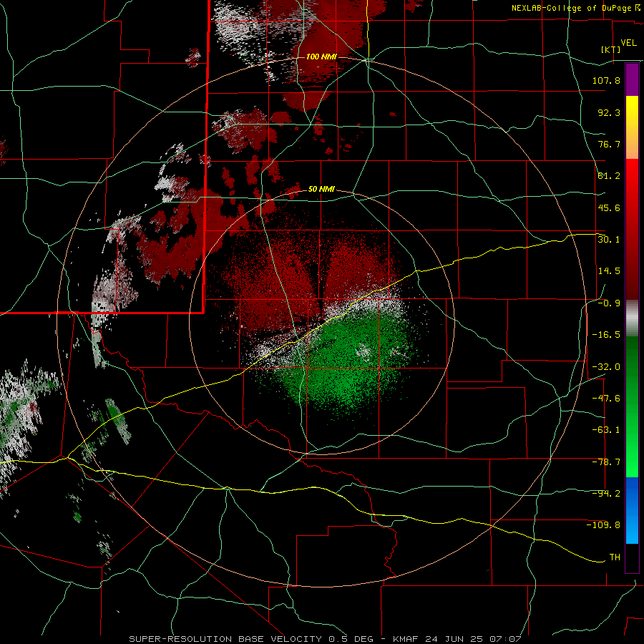Screen dimensions: 644x644
Task: Click the -94.2 legend value
Action: (606, 494)
